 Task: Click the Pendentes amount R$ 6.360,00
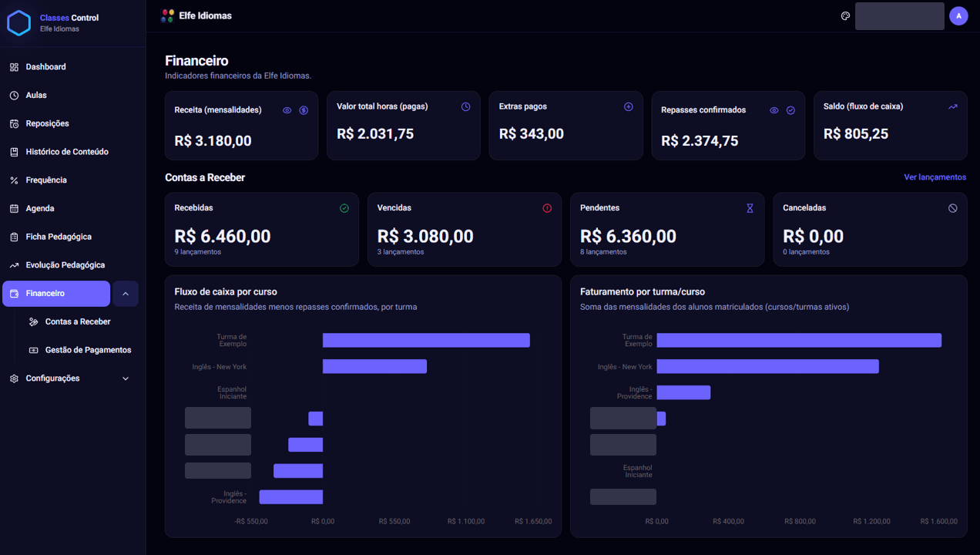click(628, 237)
